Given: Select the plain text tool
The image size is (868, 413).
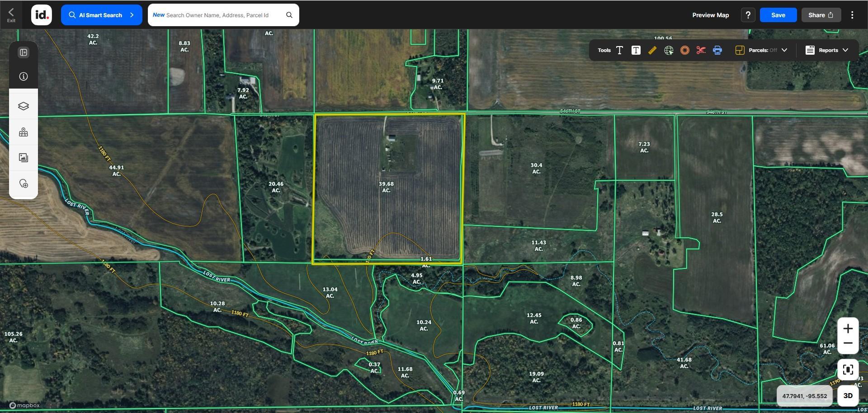Looking at the screenshot, I should point(619,50).
